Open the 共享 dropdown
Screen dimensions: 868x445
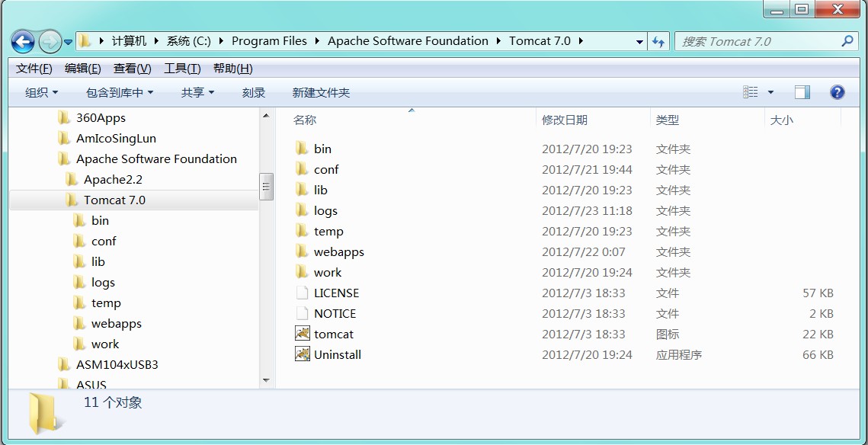click(x=197, y=93)
